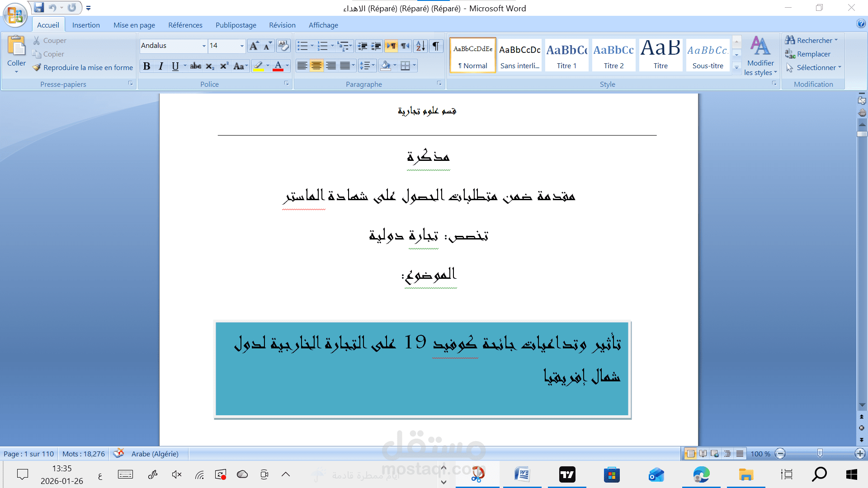Align text left
868x488 pixels.
pos(302,66)
